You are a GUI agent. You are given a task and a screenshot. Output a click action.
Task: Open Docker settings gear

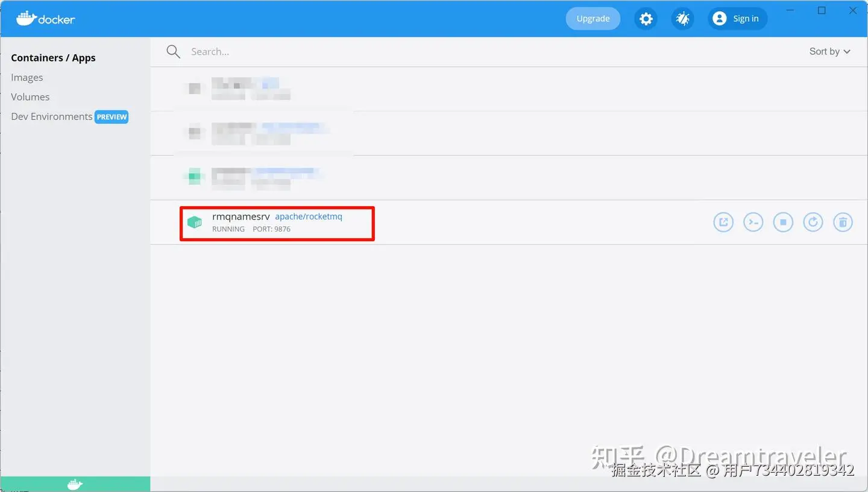646,19
